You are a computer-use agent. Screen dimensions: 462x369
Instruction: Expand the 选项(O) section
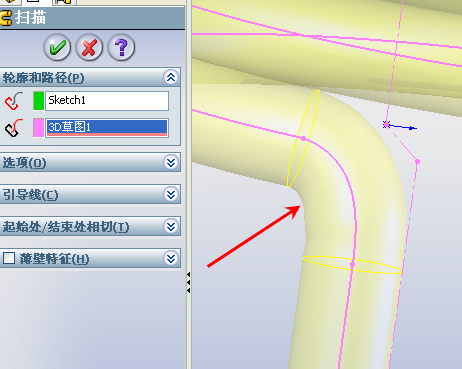tap(171, 162)
